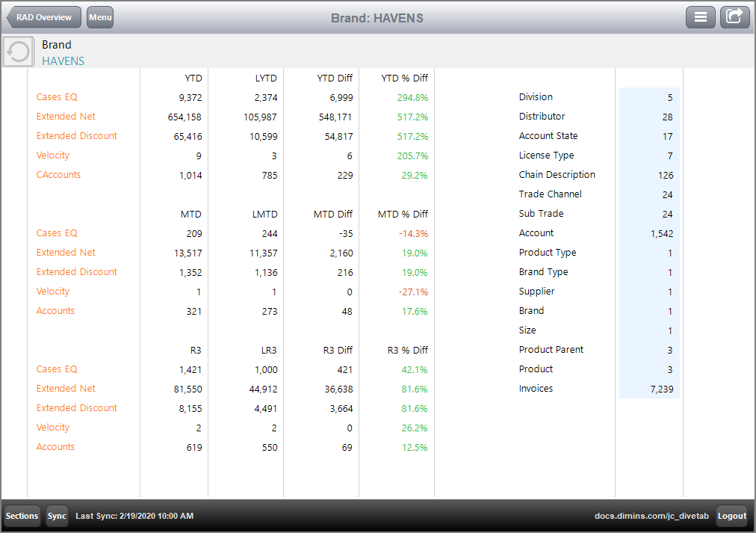The height and width of the screenshot is (533, 756).
Task: Click the Logout button
Action: coord(731,516)
